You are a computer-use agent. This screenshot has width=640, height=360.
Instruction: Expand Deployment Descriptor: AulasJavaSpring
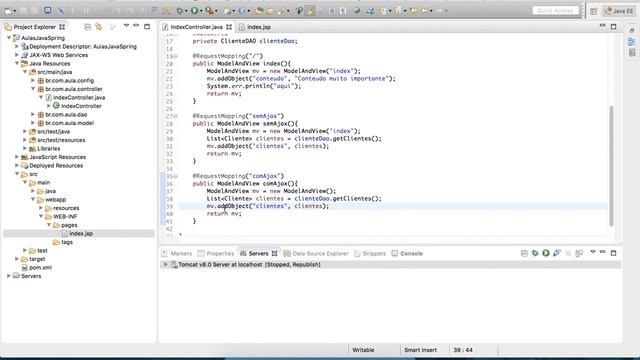coord(17,47)
